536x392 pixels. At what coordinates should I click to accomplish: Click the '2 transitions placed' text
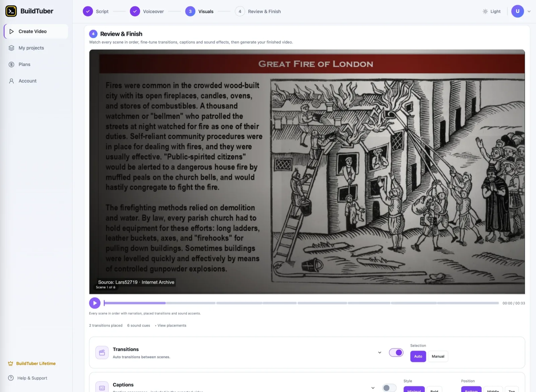click(x=106, y=326)
